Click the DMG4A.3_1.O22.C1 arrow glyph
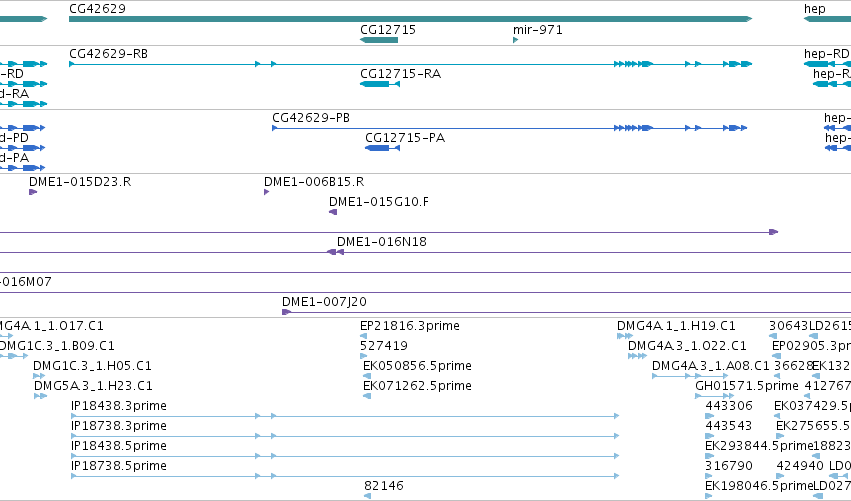 tap(637, 356)
